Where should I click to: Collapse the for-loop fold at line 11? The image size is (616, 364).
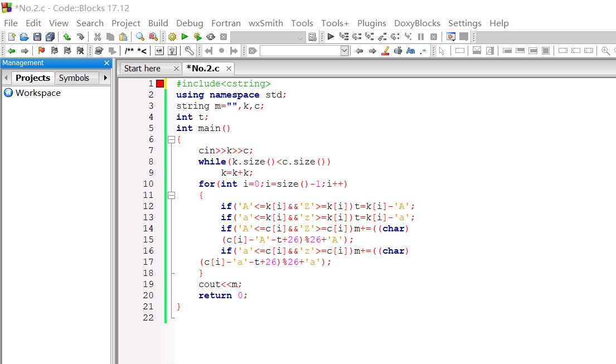click(171, 195)
